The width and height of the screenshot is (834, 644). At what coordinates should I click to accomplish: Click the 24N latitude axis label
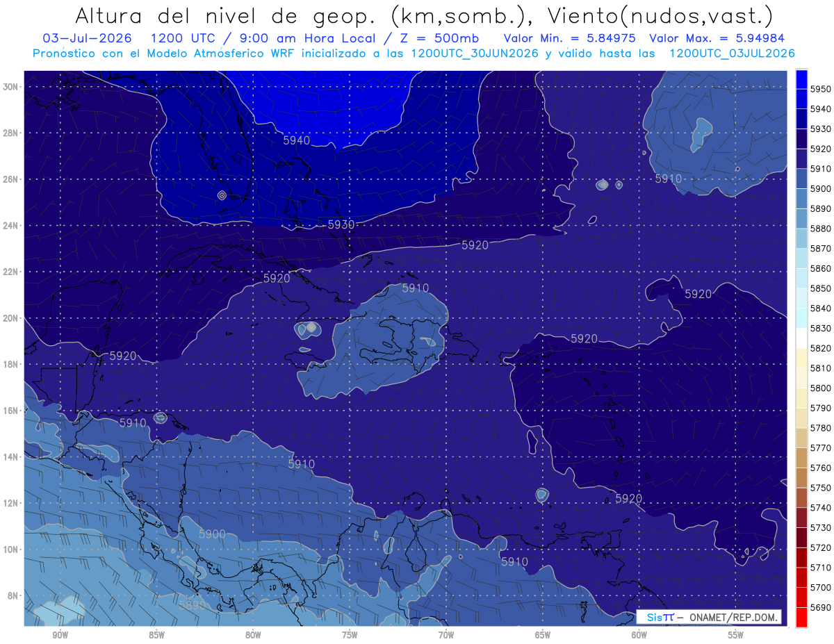(x=10, y=226)
